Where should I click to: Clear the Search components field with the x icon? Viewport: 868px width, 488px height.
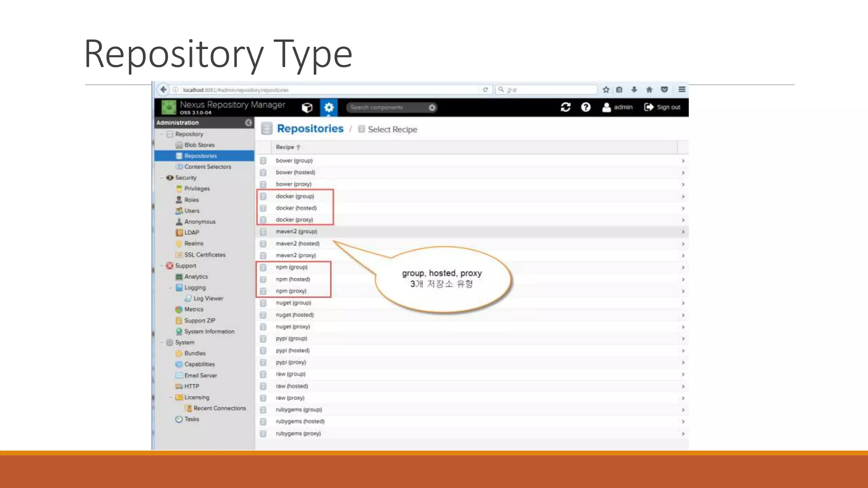tap(432, 108)
